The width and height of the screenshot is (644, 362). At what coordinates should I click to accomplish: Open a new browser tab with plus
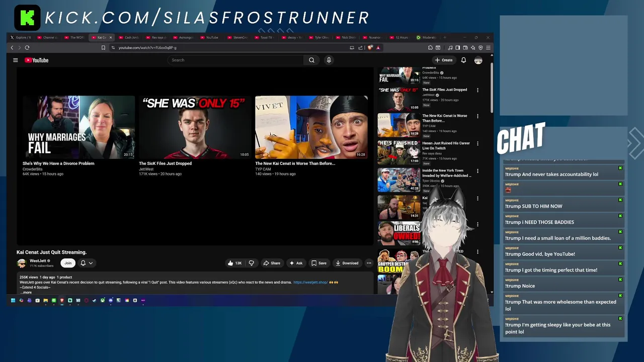(x=445, y=37)
